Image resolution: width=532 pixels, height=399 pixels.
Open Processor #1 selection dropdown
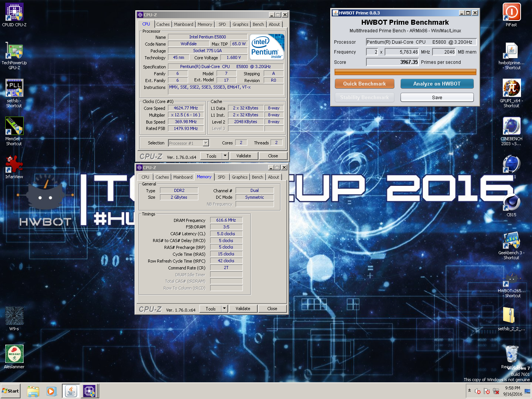(189, 143)
